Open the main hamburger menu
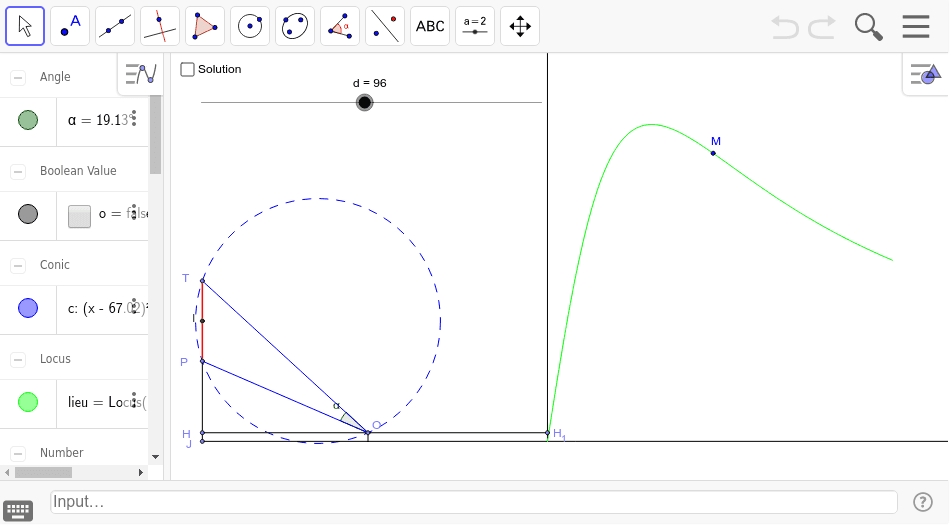The height and width of the screenshot is (525, 950). [x=915, y=27]
